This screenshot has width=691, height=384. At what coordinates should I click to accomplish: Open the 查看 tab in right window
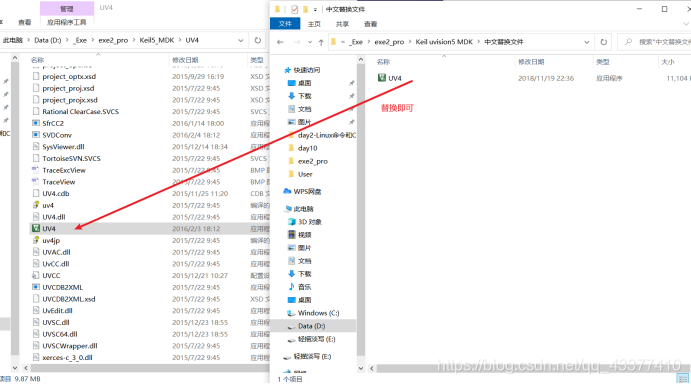(371, 24)
